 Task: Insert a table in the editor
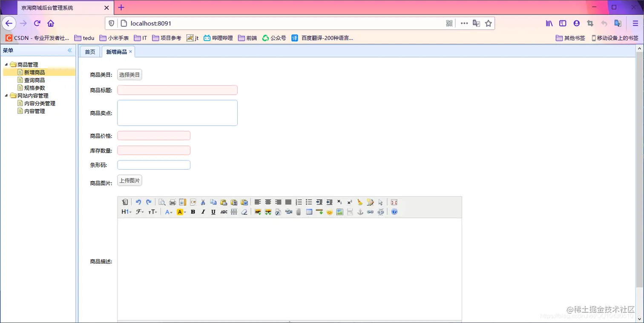(x=309, y=212)
